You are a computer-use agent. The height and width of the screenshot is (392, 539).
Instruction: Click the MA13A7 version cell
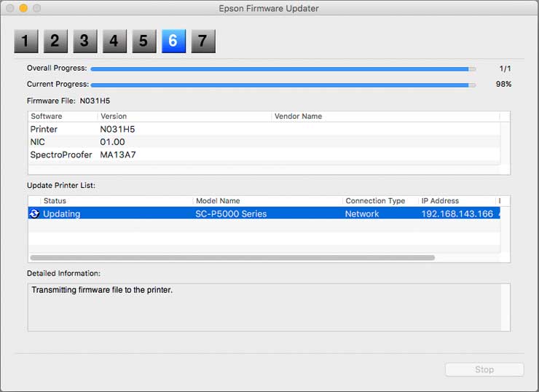118,154
